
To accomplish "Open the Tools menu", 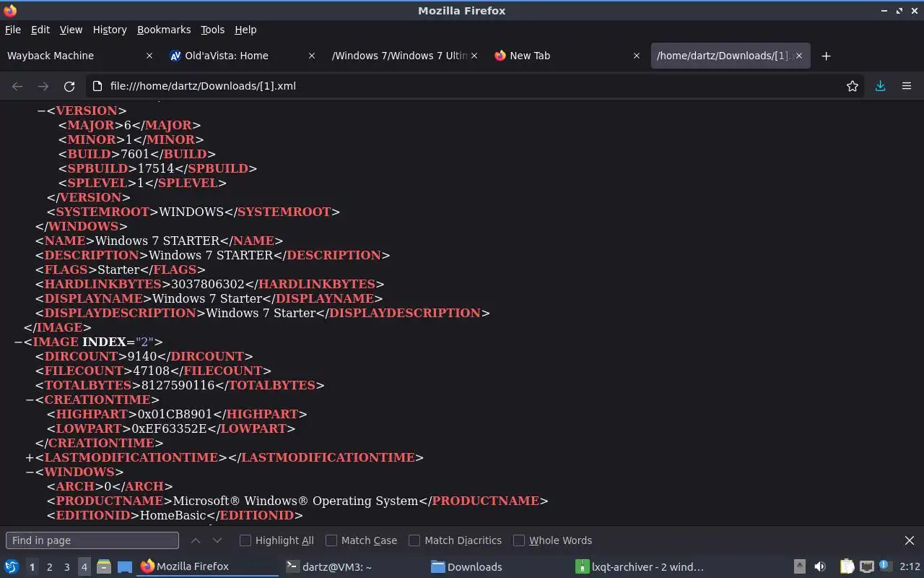I will 212,30.
